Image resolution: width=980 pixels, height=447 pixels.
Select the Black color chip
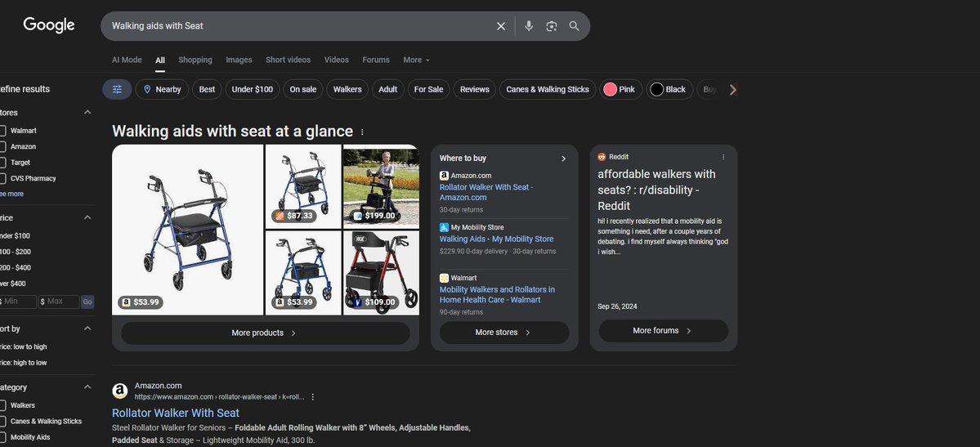pos(669,89)
